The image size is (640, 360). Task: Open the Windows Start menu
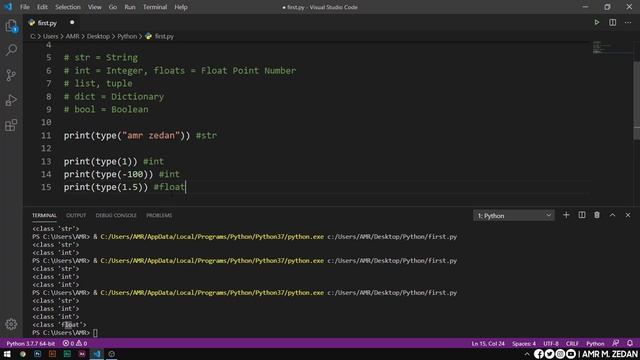pyautogui.click(x=7, y=354)
